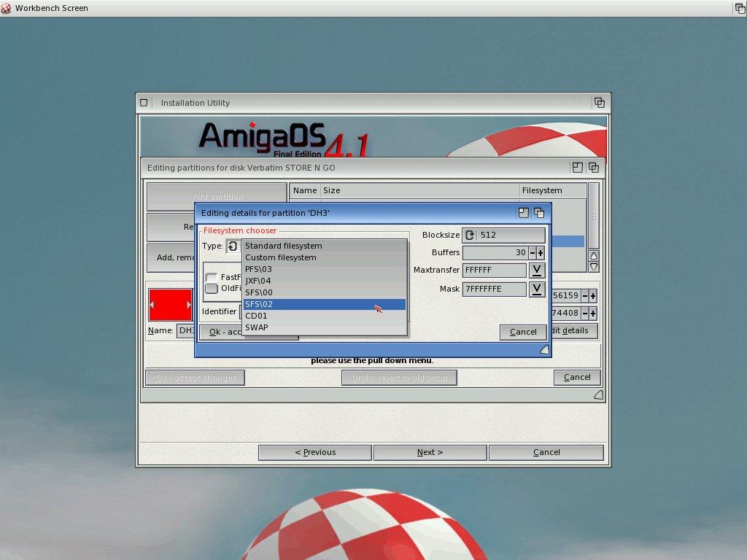Click the greyed Undo: revert to old setup button
Image resolution: width=747 pixels, height=560 pixels.
click(399, 378)
